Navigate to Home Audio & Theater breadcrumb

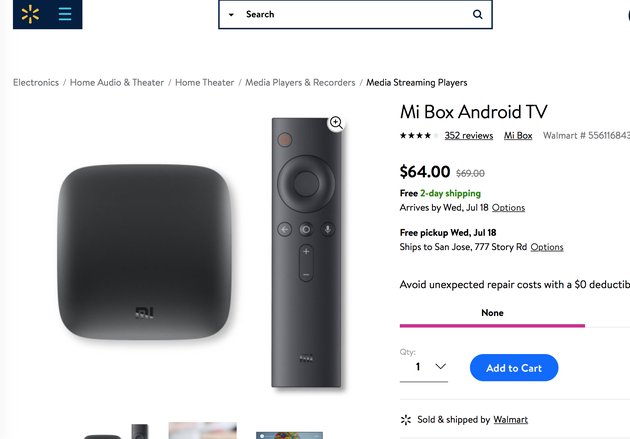pyautogui.click(x=116, y=83)
